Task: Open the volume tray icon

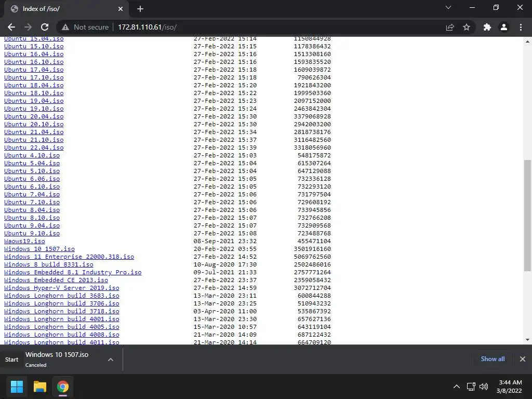Action: coord(484,387)
